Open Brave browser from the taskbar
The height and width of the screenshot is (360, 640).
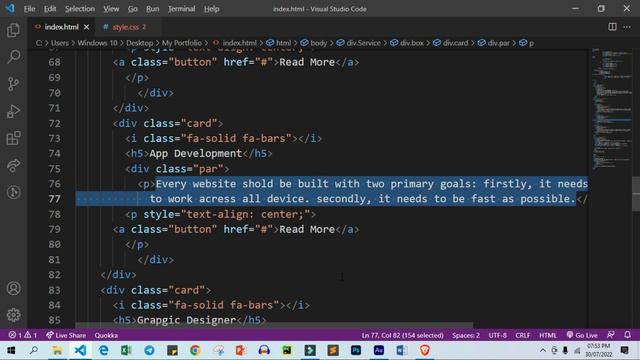424,350
